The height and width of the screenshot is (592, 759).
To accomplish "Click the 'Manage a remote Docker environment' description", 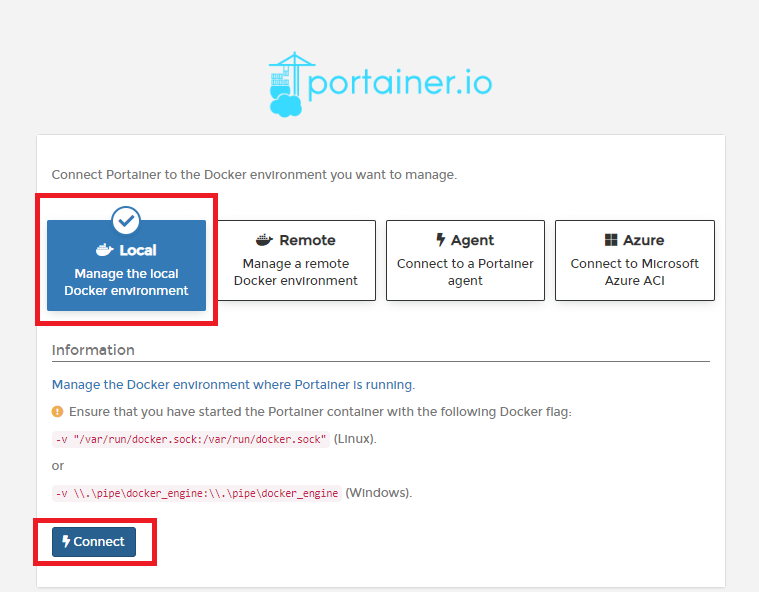I will click(x=296, y=272).
